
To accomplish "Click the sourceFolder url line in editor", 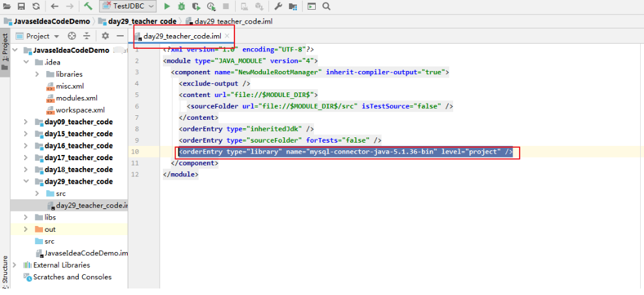I will pyautogui.click(x=320, y=106).
